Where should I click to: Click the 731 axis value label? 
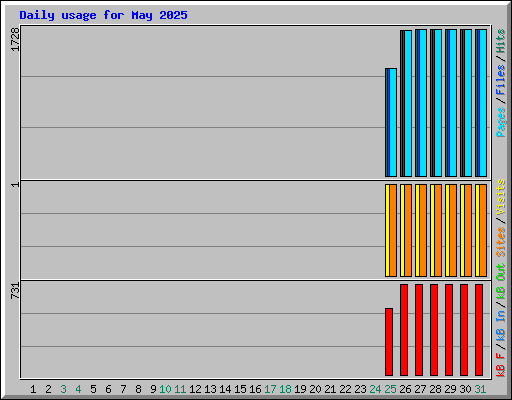coord(15,290)
